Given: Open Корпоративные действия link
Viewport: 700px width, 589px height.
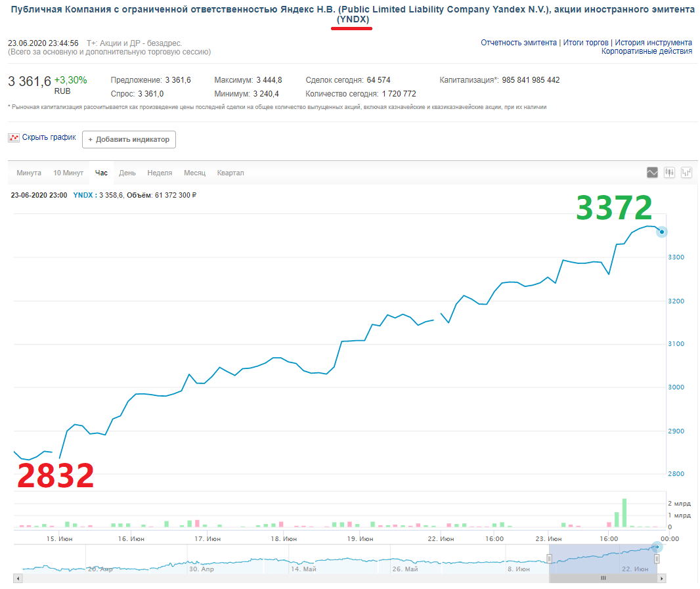Looking at the screenshot, I should pyautogui.click(x=647, y=51).
